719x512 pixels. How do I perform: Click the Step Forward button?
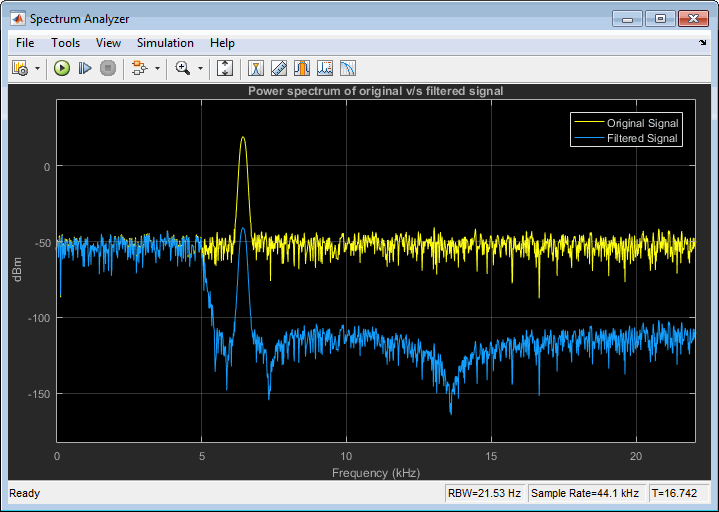pos(85,68)
